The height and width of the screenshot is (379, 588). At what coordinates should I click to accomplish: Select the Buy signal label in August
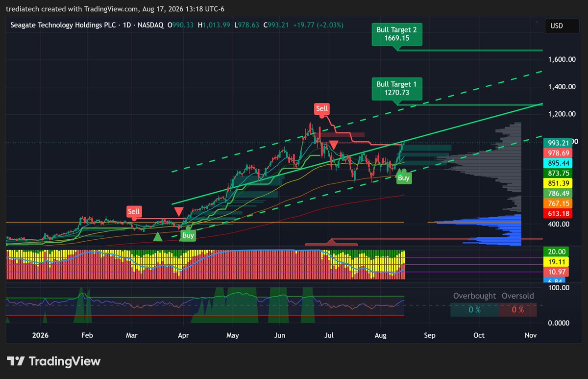pos(404,178)
